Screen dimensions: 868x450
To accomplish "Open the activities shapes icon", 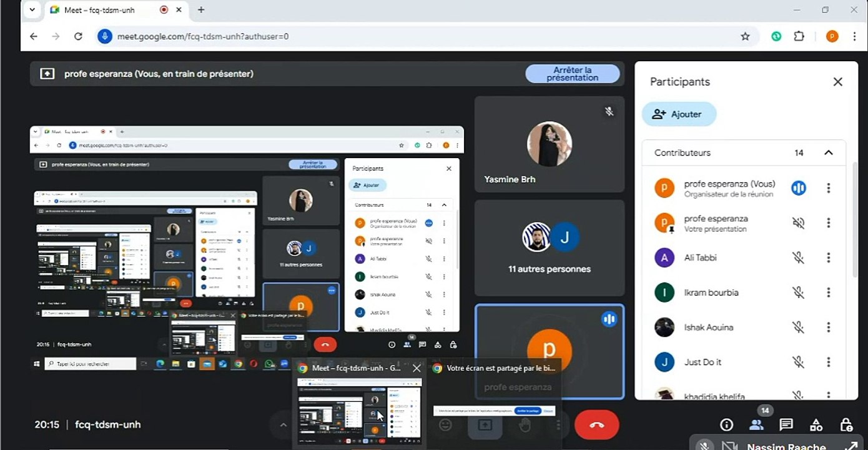I will (x=816, y=425).
